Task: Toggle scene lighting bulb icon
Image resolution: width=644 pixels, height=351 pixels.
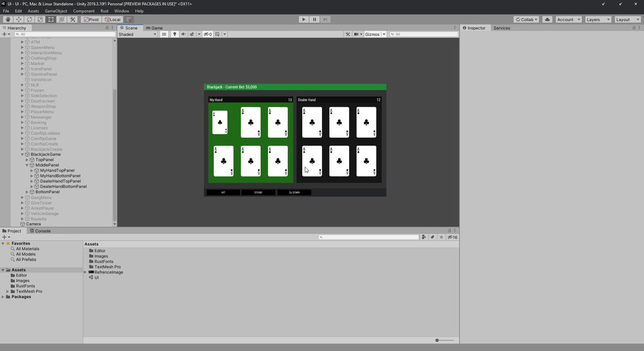Action: (x=175, y=34)
